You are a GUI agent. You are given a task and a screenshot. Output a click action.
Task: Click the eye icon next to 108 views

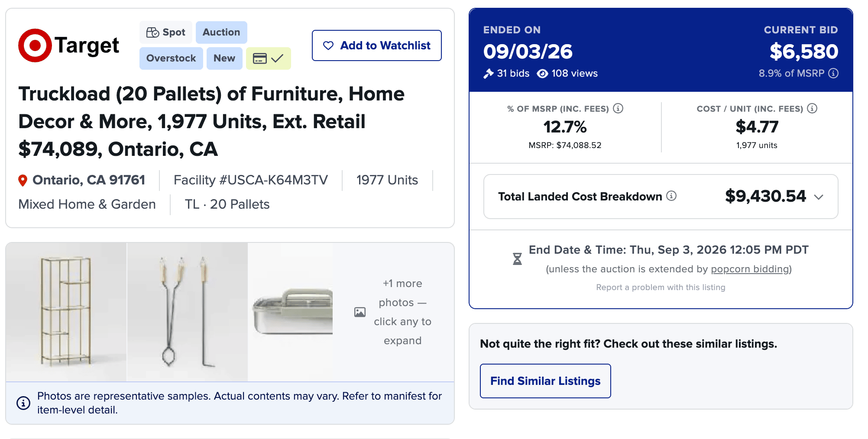(x=542, y=74)
